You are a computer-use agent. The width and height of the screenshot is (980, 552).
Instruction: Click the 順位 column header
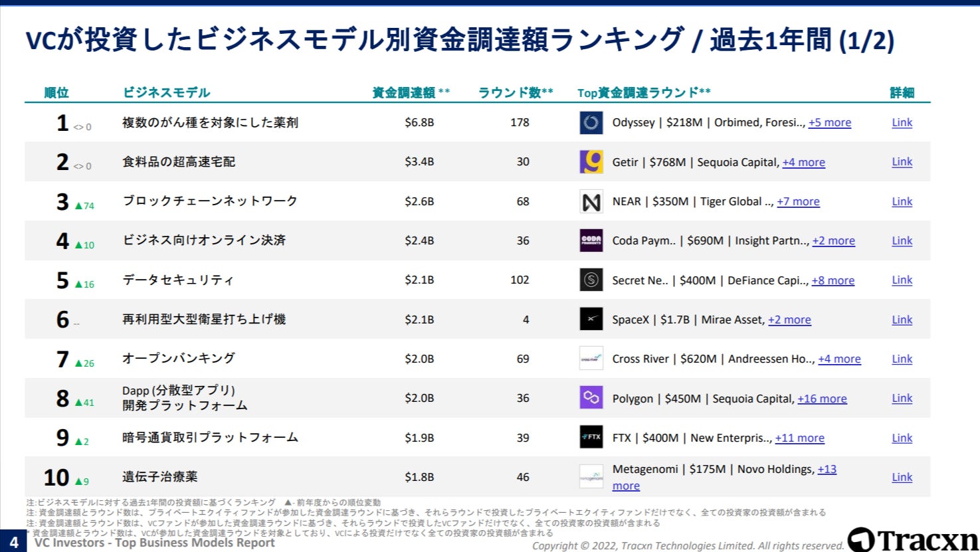pos(56,92)
